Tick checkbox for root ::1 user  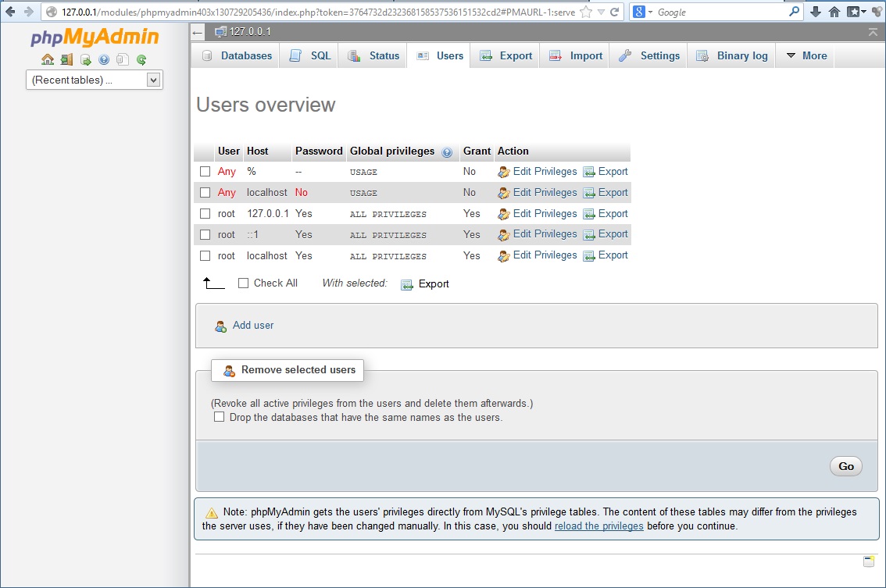coord(205,235)
